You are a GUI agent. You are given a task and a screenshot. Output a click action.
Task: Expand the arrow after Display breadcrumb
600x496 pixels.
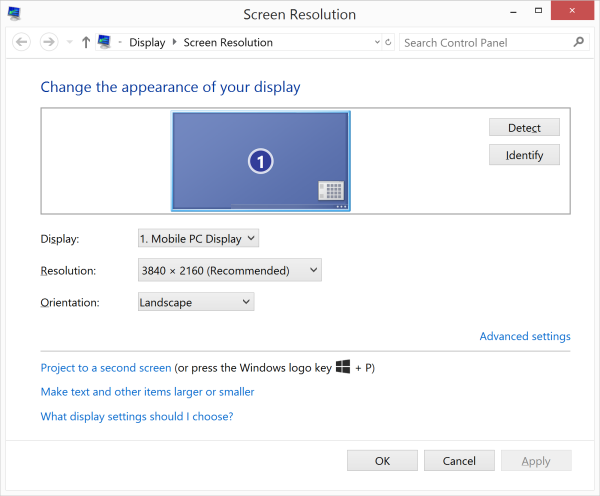tap(174, 42)
